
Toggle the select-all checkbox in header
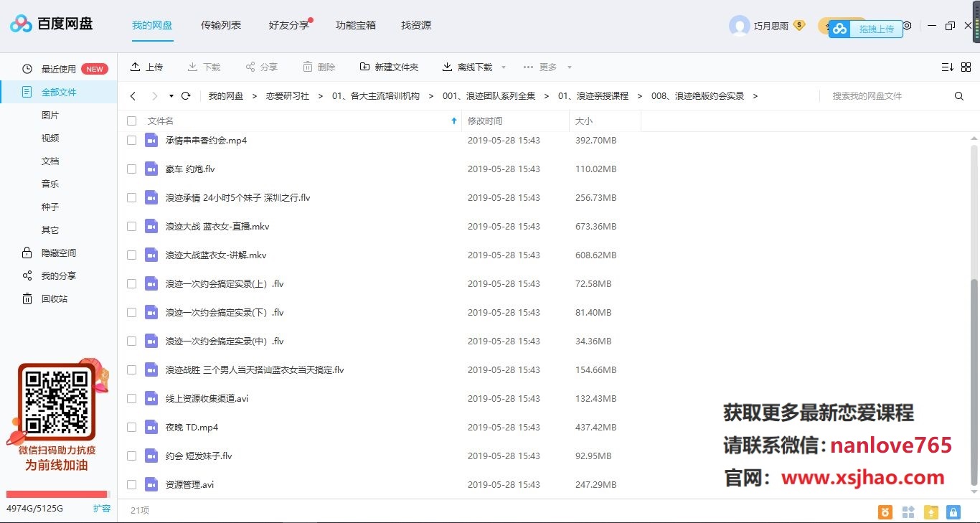pyautogui.click(x=131, y=121)
